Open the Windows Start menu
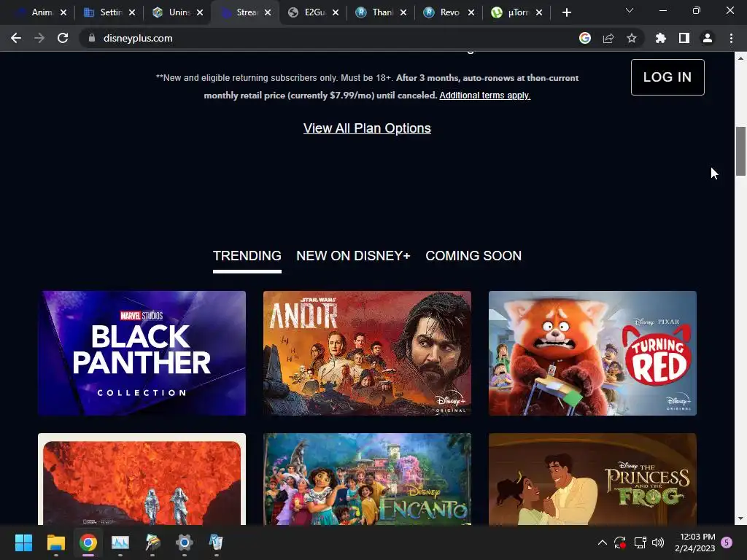The width and height of the screenshot is (747, 560). [23, 542]
